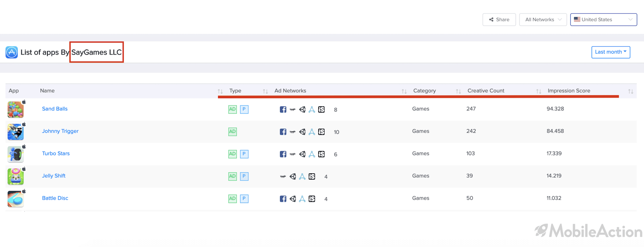The width and height of the screenshot is (644, 247).
Task: Click Unity Ads icon in Johnny Trigger row
Action: (302, 132)
